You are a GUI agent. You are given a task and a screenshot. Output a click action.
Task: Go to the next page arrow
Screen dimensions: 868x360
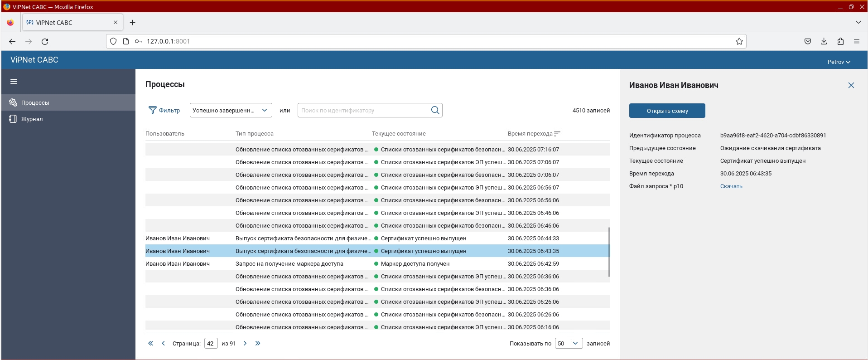[x=245, y=343]
